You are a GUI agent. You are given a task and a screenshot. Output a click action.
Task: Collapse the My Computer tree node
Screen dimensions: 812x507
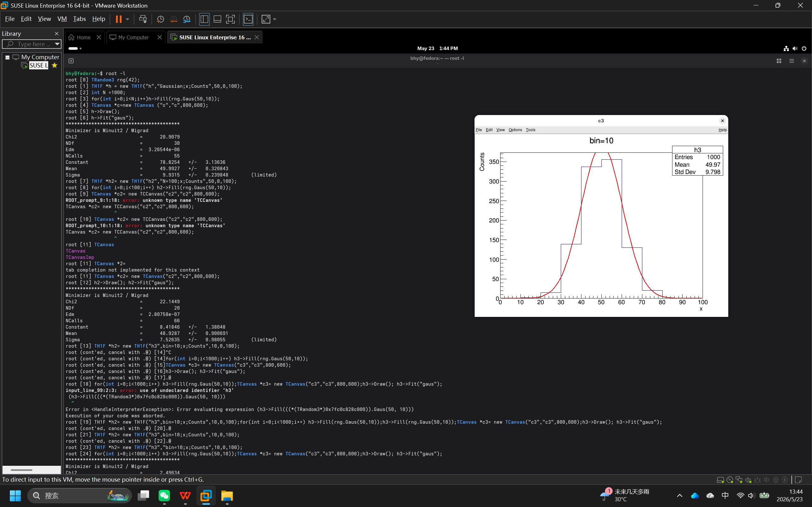coord(7,57)
